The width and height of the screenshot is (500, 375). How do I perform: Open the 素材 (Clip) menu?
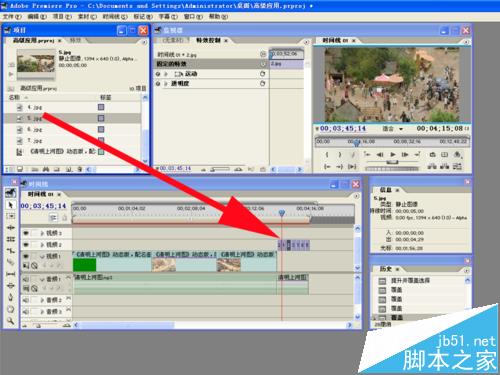[87, 16]
